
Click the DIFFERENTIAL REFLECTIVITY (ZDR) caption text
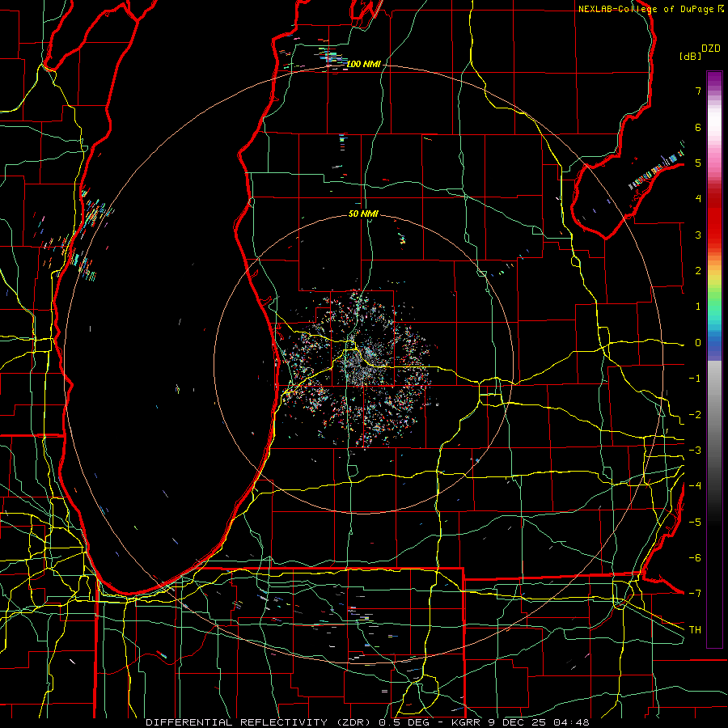click(x=259, y=722)
